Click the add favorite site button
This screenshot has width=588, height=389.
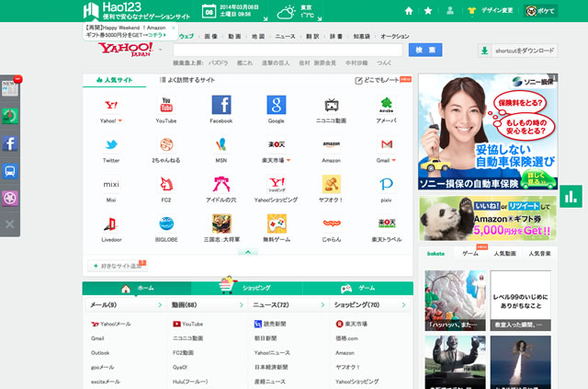click(x=118, y=266)
